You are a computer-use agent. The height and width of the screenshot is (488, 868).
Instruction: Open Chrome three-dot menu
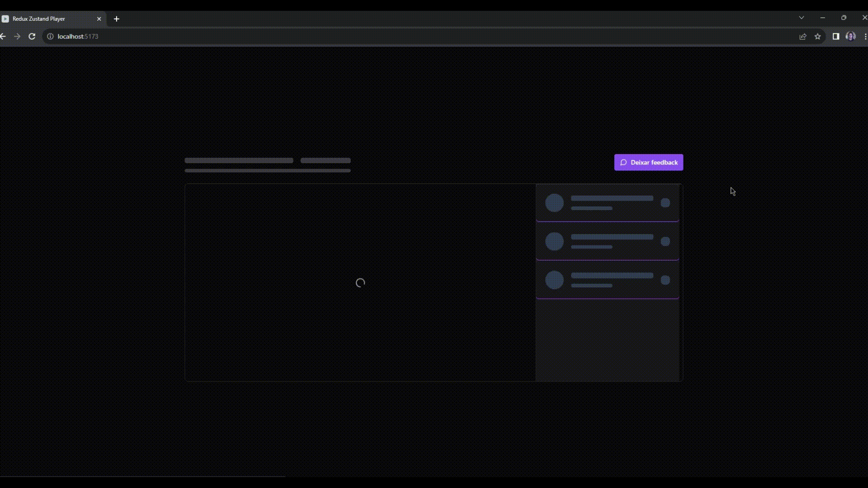[x=865, y=37]
